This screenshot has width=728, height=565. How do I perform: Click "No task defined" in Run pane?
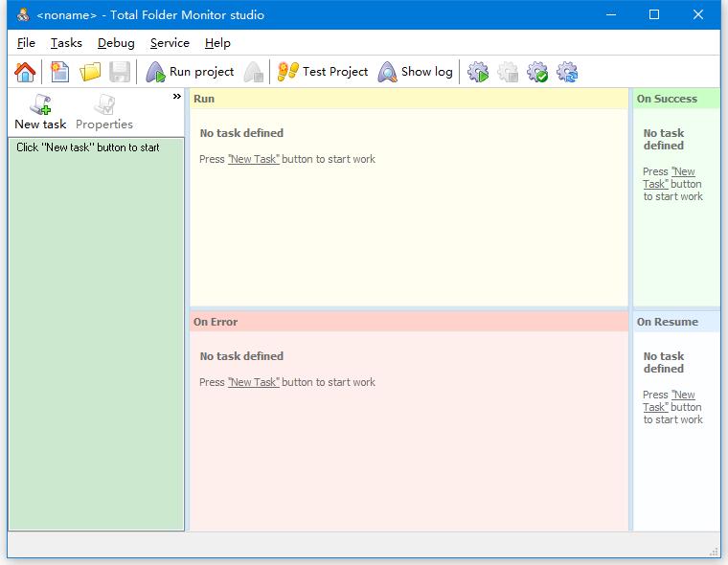241,133
